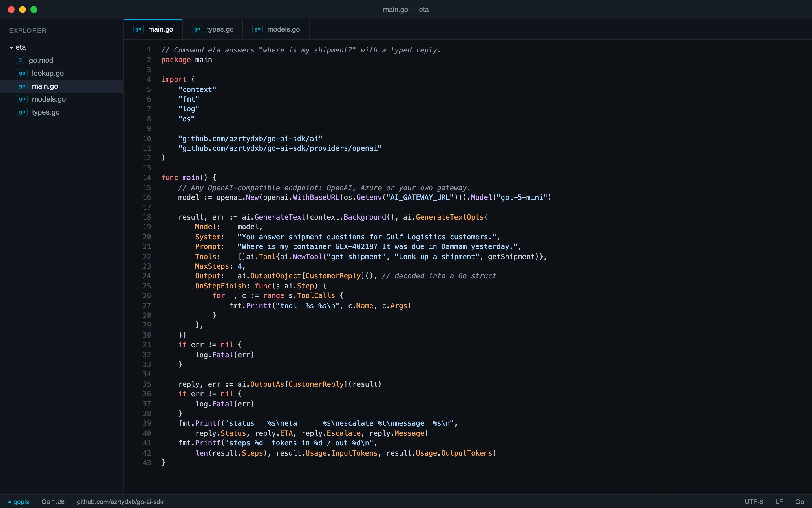Open types.go in the explorer tree
The width and height of the screenshot is (812, 508).
(62, 112)
